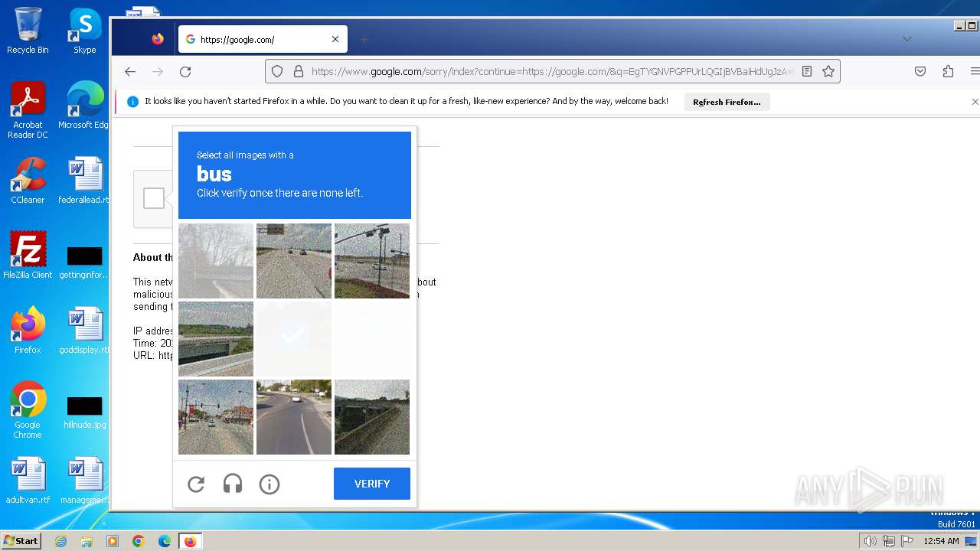Select goddisplay.rtf desktop file
This screenshot has width=980, height=551.
pyautogui.click(x=84, y=331)
